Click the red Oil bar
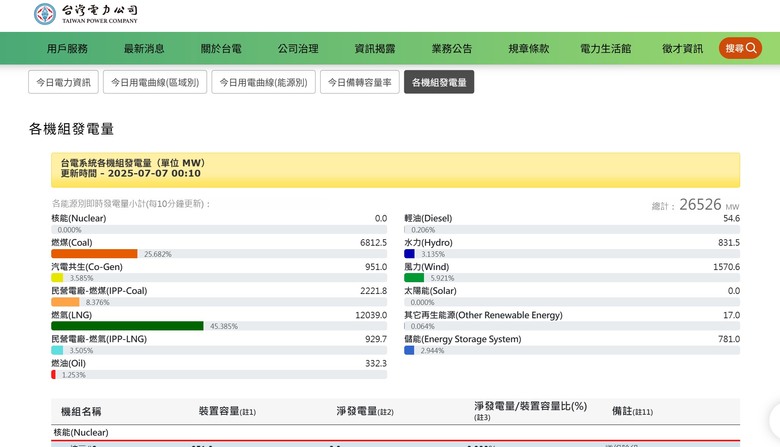Image resolution: width=780 pixels, height=447 pixels. 53,374
